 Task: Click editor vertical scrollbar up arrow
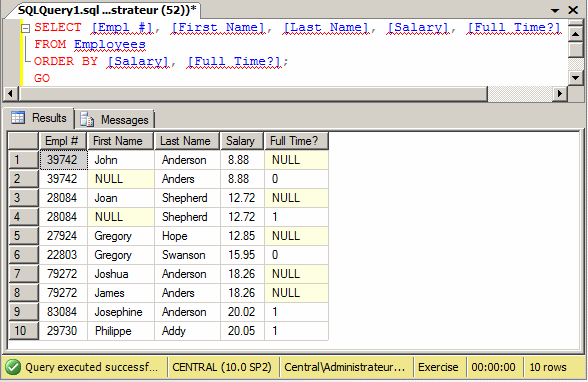pos(576,34)
